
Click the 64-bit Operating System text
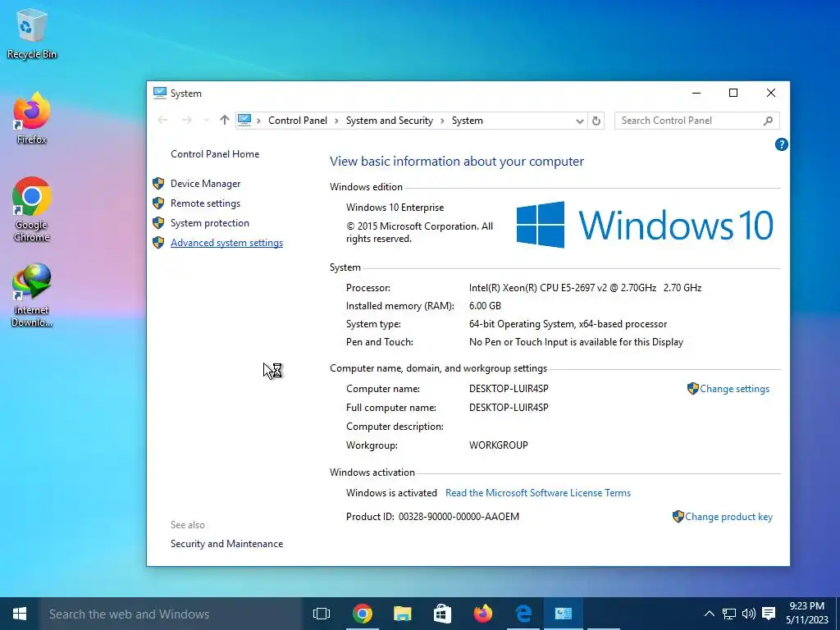coord(568,324)
